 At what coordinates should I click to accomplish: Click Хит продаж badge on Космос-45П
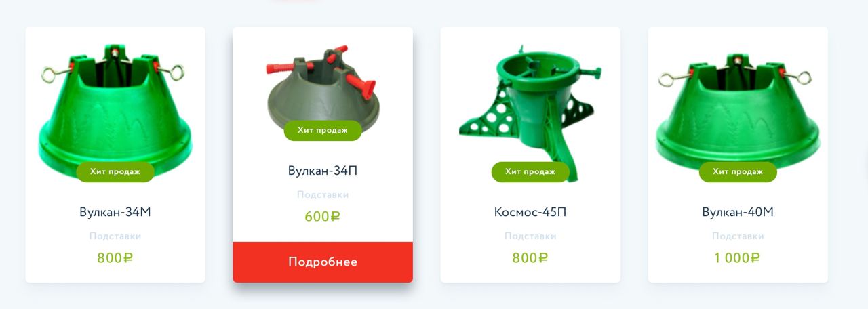(530, 172)
